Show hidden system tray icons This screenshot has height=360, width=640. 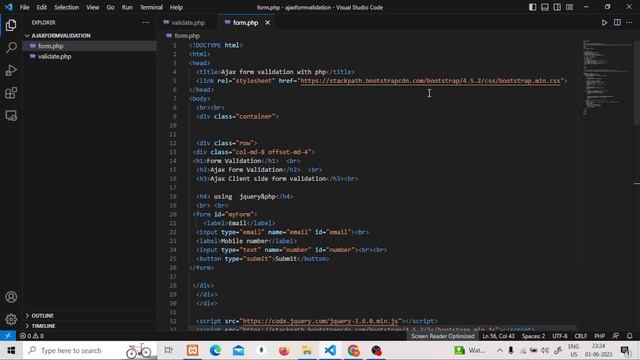[x=500, y=351]
